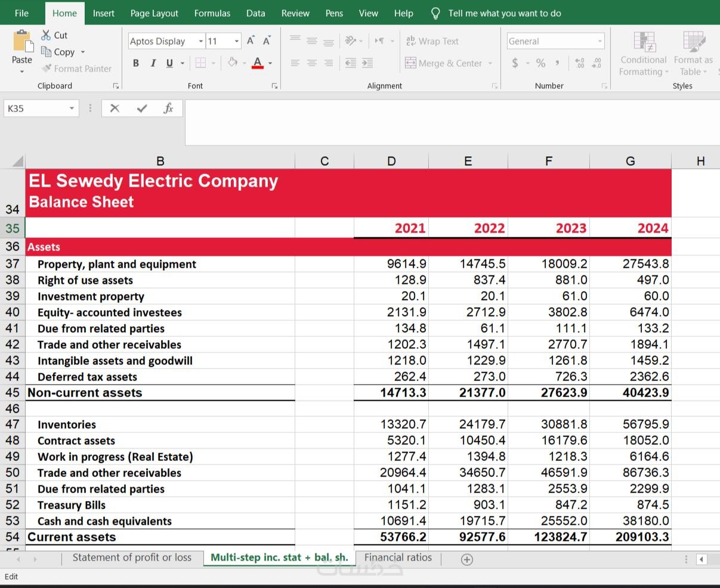Apply Comma Style format
Viewport: 720px width, 588px height.
click(x=557, y=63)
